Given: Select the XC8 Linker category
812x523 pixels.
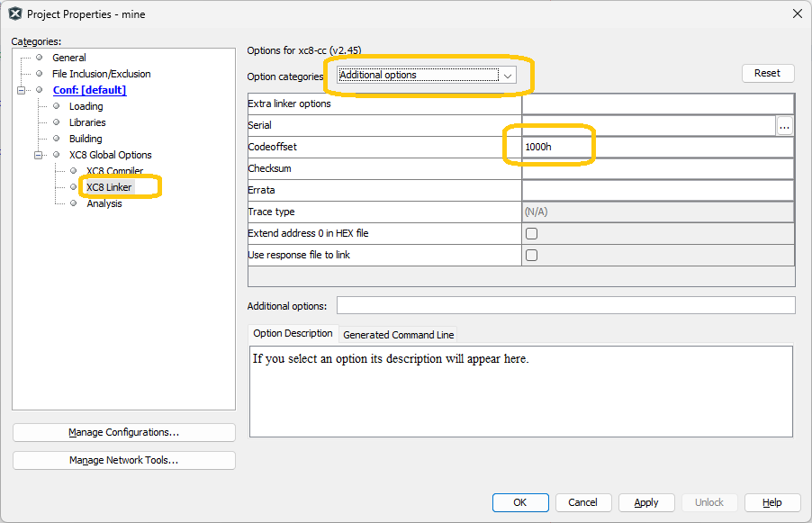Looking at the screenshot, I should (109, 187).
